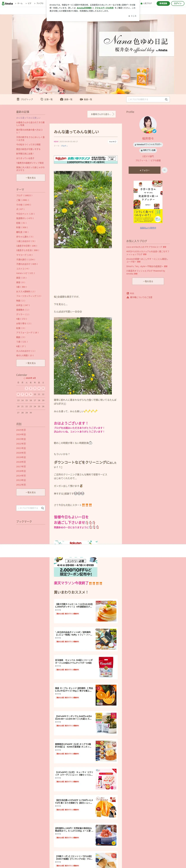
Task: Open 人気ブログ in the top bar
Action: click(x=146, y=3)
